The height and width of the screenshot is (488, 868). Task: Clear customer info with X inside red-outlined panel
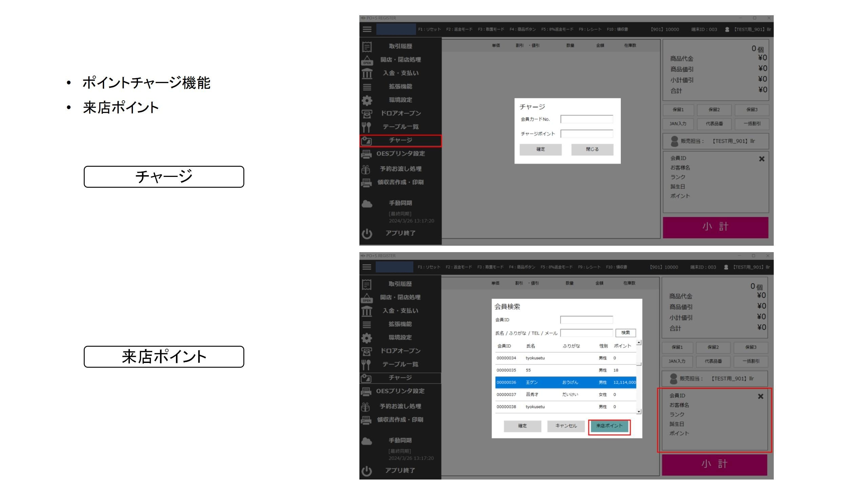click(761, 396)
